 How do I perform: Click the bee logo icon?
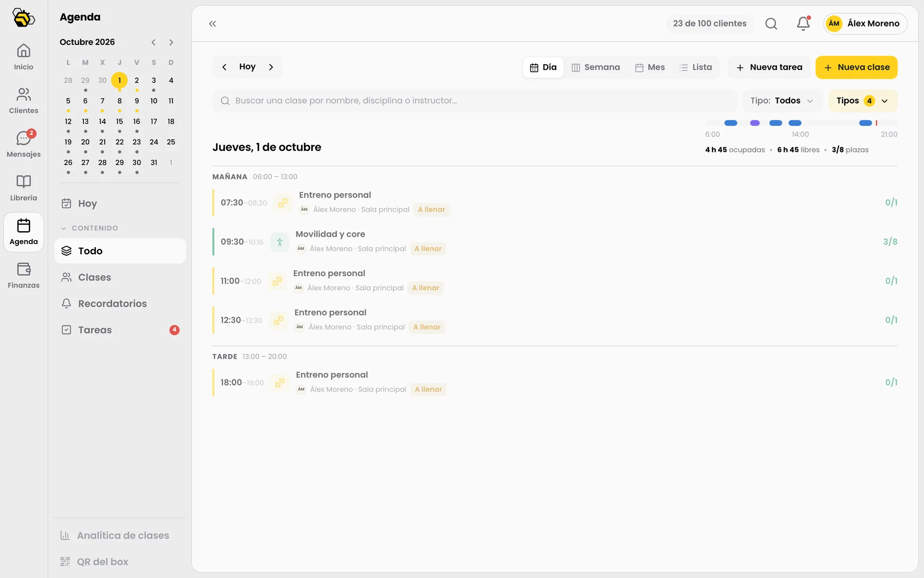coord(24,18)
